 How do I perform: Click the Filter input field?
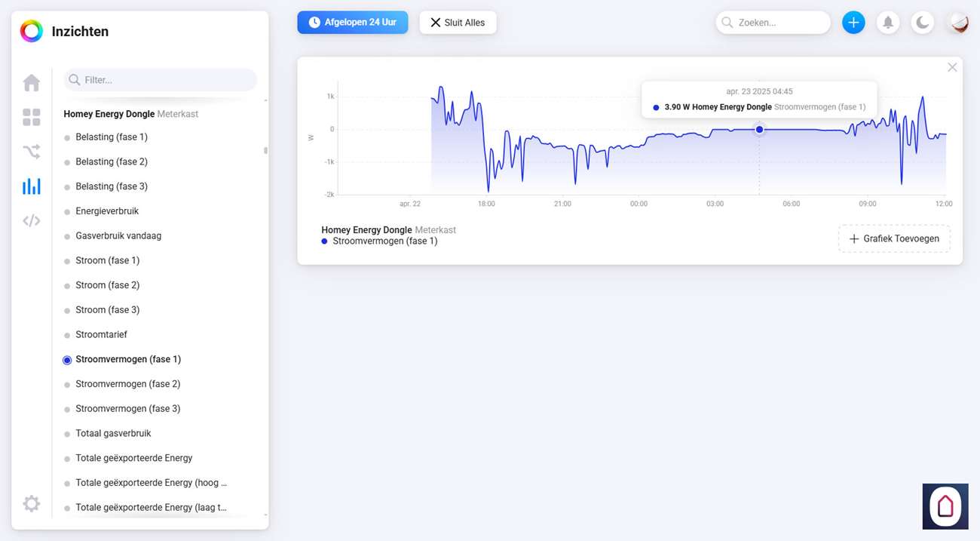(x=166, y=80)
